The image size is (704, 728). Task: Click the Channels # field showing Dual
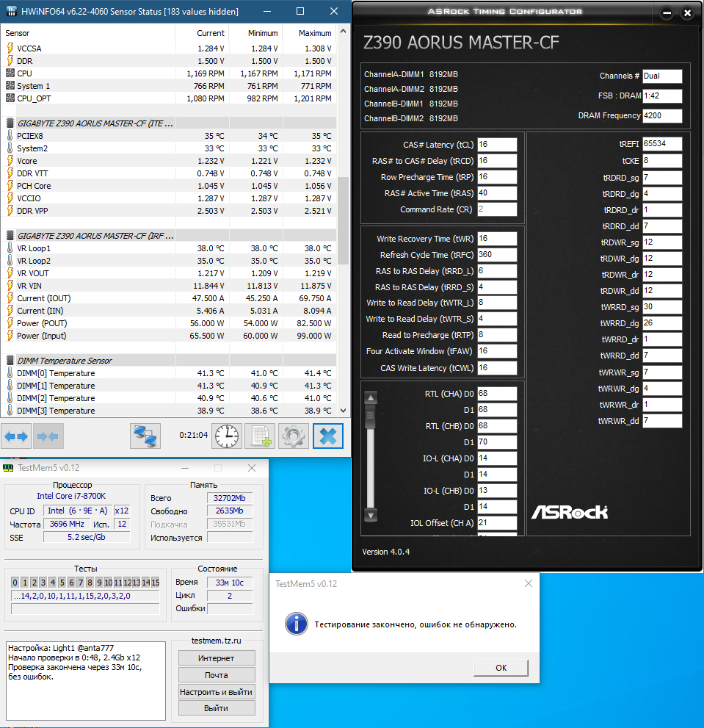tap(662, 76)
